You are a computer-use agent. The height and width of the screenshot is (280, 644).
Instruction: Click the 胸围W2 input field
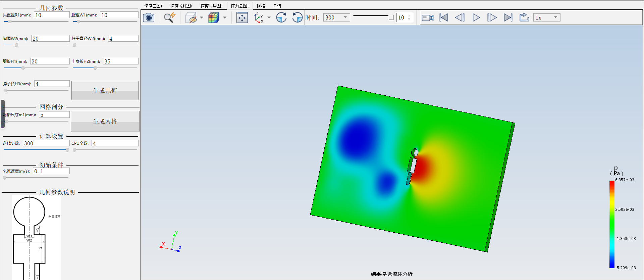pos(50,39)
